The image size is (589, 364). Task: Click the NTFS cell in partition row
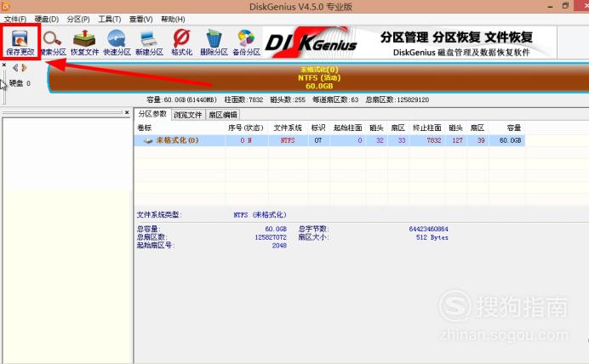[288, 140]
